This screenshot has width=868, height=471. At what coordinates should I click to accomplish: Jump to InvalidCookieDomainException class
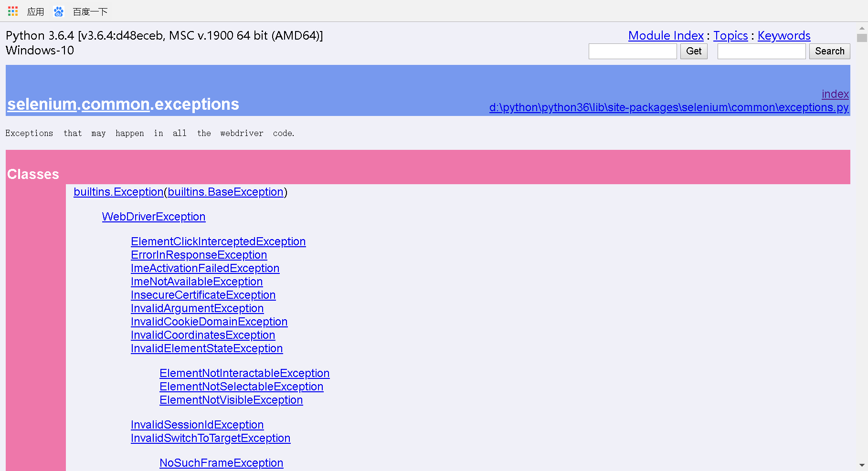click(x=209, y=322)
